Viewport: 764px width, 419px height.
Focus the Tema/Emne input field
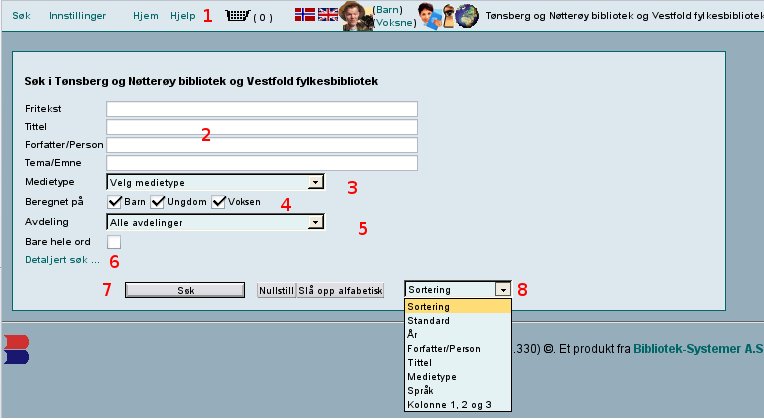pos(262,163)
